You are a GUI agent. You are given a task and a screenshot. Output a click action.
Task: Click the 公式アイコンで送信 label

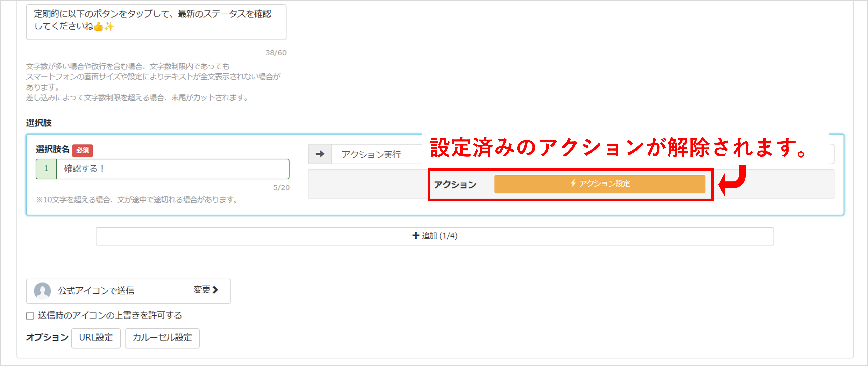click(96, 291)
